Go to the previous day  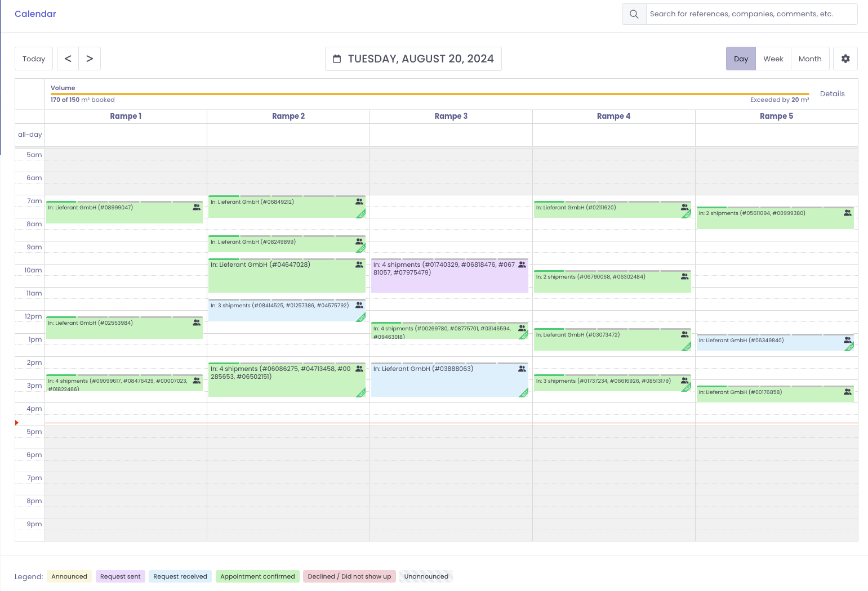(68, 59)
